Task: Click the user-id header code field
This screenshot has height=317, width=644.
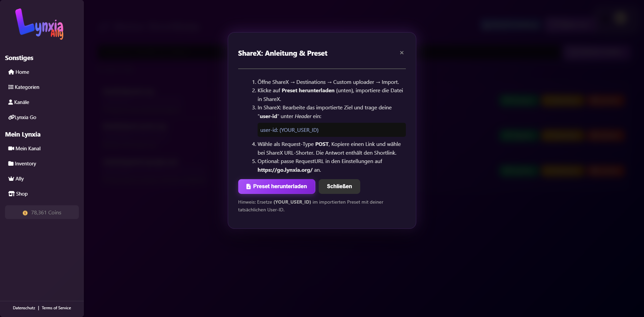Action: click(331, 130)
